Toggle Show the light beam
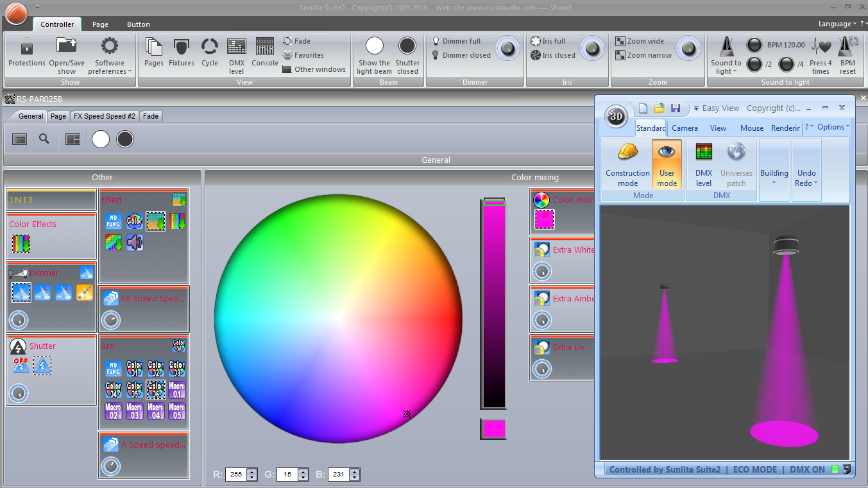Viewport: 868px width, 488px height. [x=374, y=55]
